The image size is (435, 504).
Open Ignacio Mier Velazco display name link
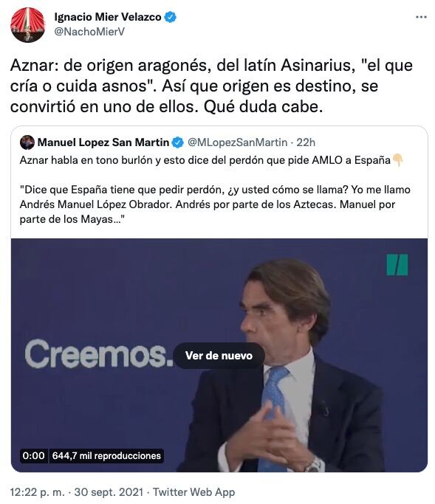tap(108, 17)
